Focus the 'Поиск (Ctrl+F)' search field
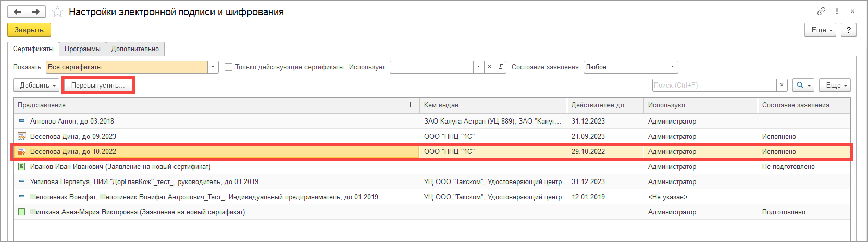 pos(714,85)
